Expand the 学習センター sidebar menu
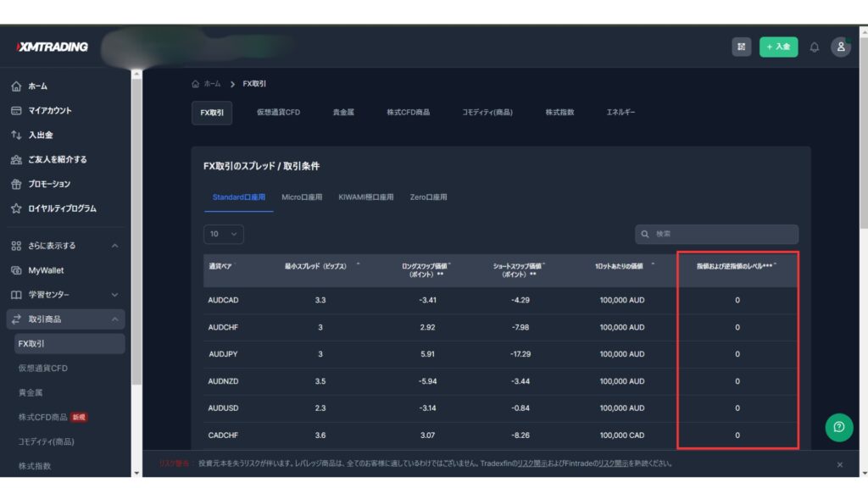The image size is (868, 488). 115,295
